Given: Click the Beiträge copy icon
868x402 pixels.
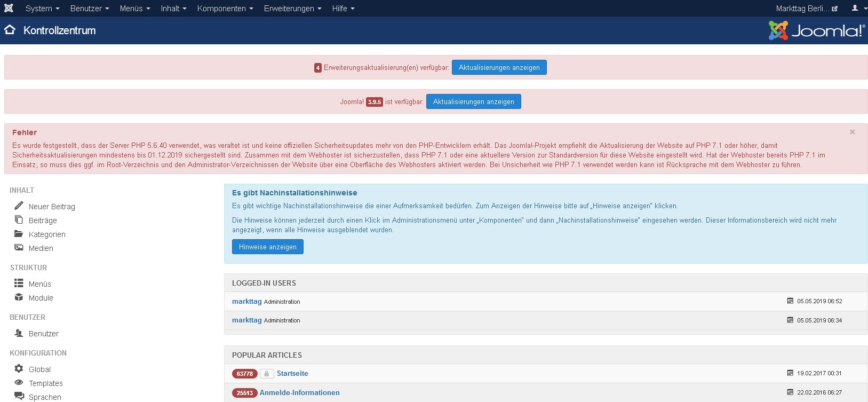Looking at the screenshot, I should click(x=19, y=219).
